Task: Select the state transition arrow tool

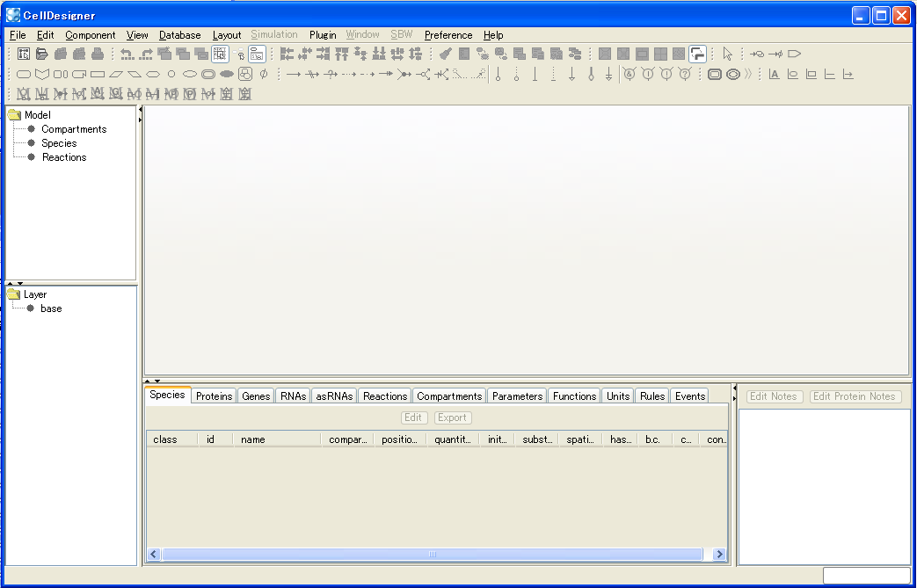Action: (x=294, y=74)
